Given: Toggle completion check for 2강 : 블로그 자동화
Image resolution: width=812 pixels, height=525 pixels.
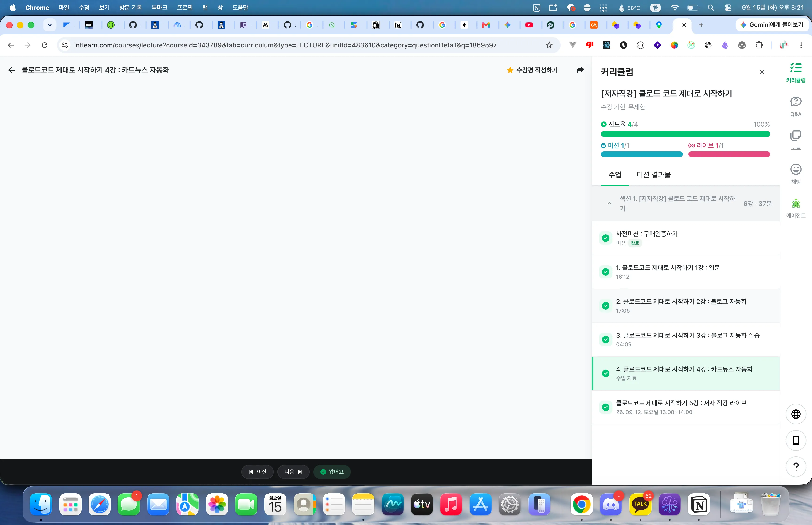Looking at the screenshot, I should [x=605, y=306].
